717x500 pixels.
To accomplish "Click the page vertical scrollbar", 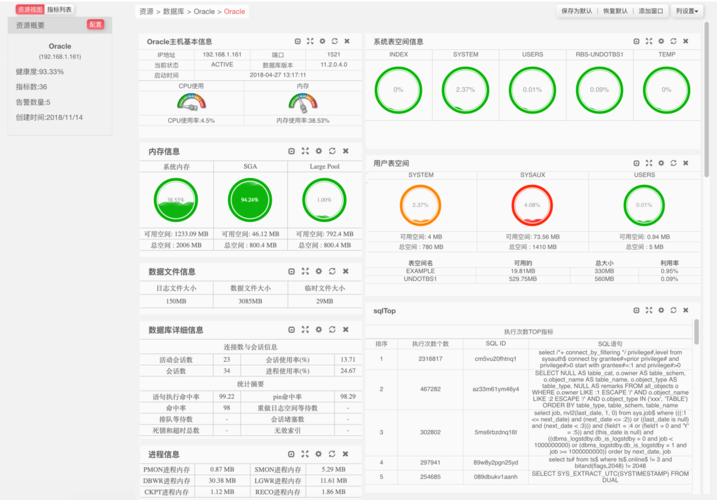I will (x=706, y=98).
